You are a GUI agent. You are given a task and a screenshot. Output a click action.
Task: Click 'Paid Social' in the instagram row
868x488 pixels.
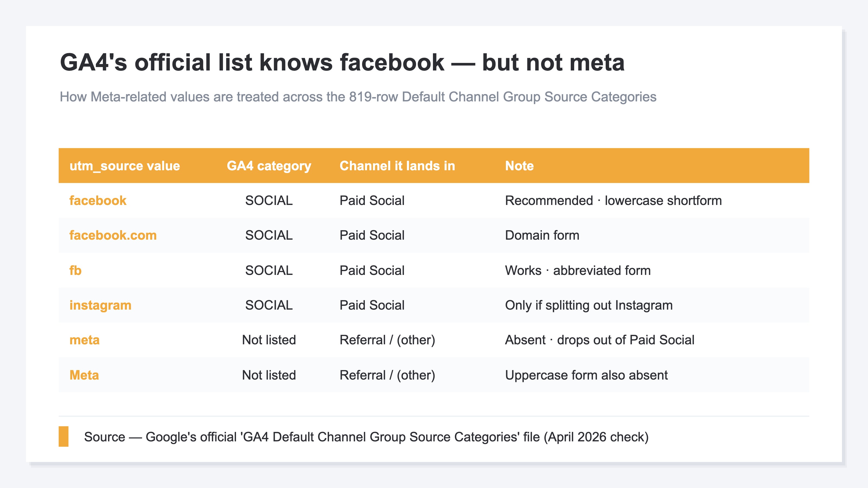(372, 305)
